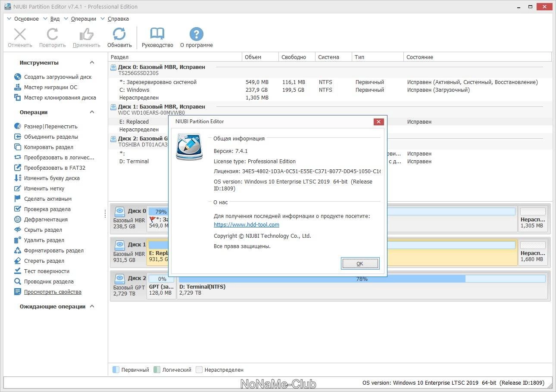Choose Копировать раздел operation
556x392 pixels.
[49, 147]
